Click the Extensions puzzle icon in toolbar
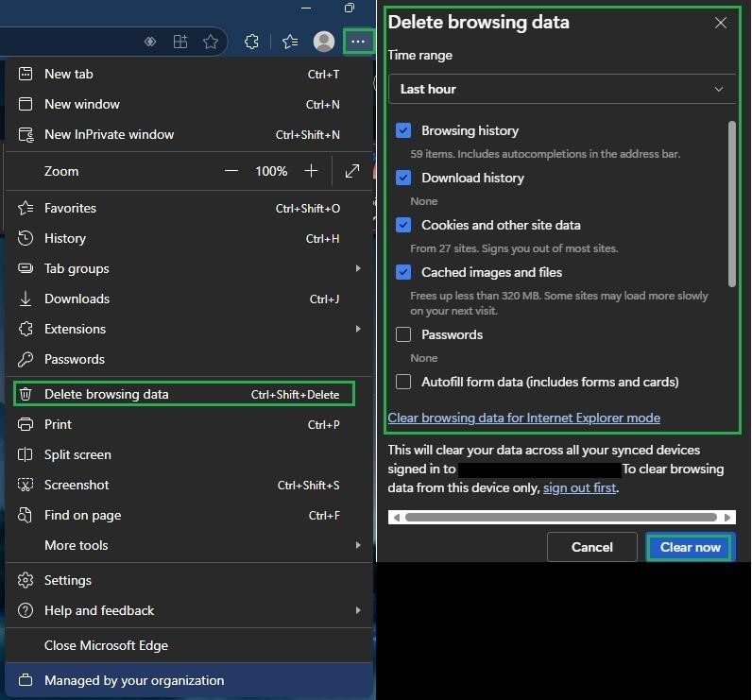Screen dimensions: 752x700 tap(251, 42)
